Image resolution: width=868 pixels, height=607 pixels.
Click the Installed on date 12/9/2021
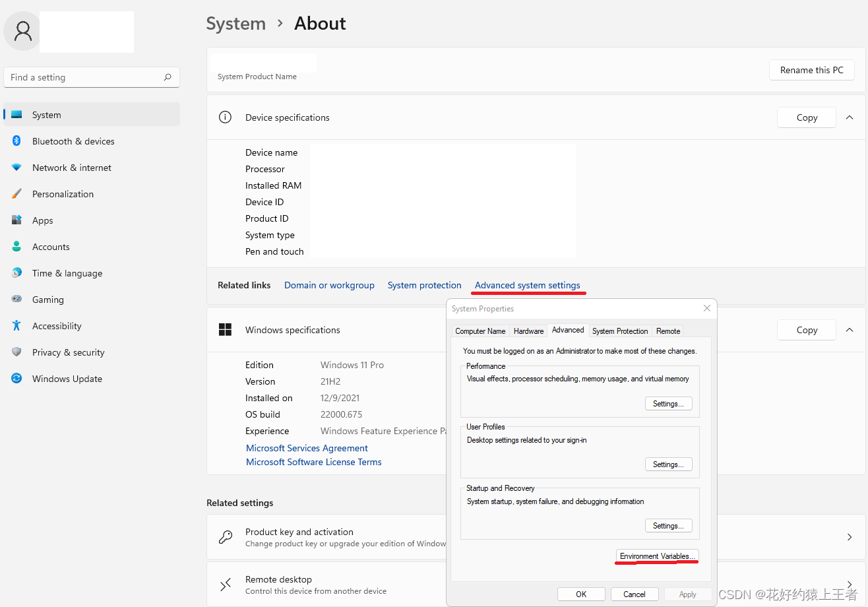[341, 398]
